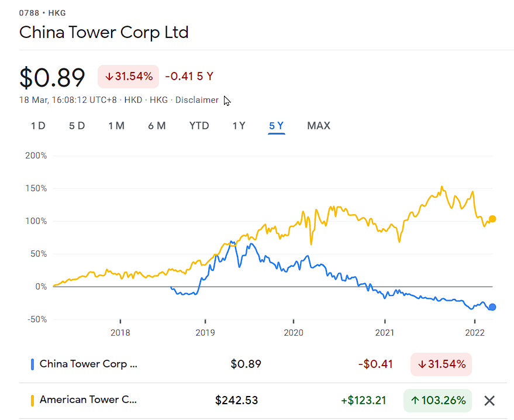This screenshot has height=420, width=514.
Task: Select the 5Y range tab
Action: pyautogui.click(x=277, y=126)
